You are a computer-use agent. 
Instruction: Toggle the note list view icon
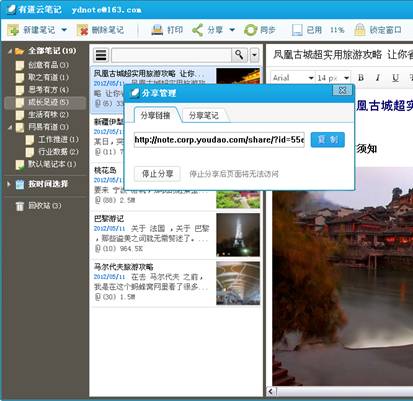coord(101,55)
